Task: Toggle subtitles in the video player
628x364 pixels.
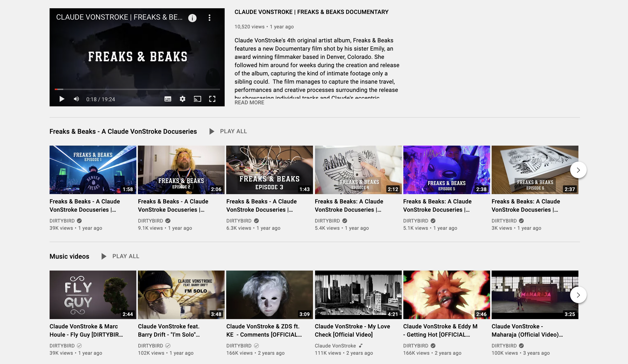Action: point(168,99)
